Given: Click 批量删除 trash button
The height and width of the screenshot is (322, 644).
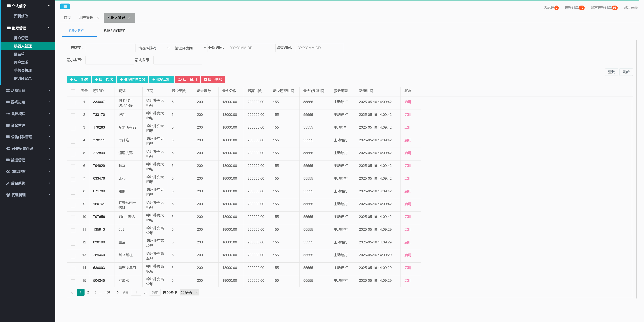Looking at the screenshot, I should (x=213, y=79).
